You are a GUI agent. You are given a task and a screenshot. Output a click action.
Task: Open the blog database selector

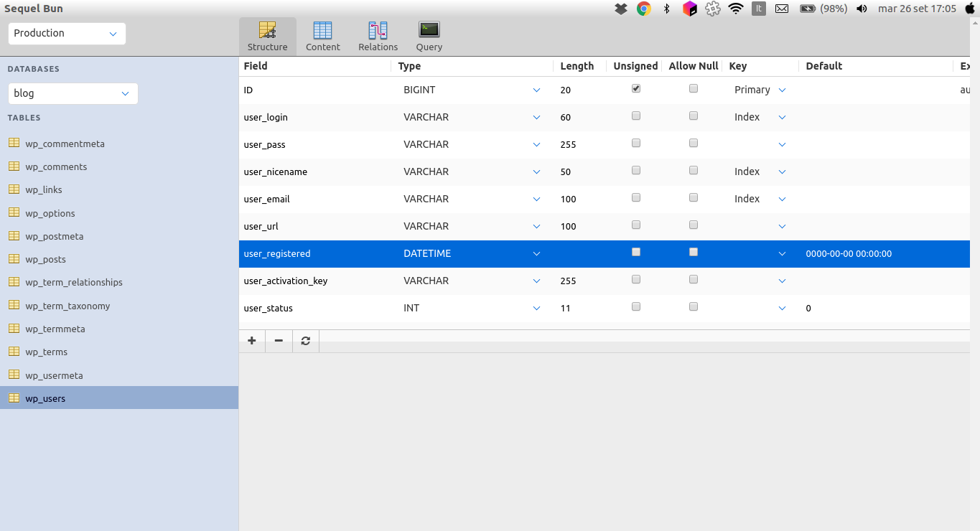point(72,93)
